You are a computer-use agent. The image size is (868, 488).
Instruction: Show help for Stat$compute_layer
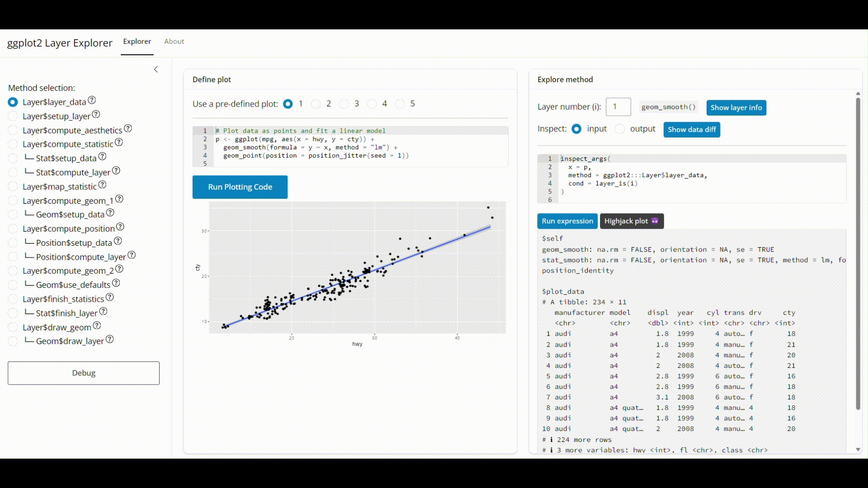(x=116, y=171)
